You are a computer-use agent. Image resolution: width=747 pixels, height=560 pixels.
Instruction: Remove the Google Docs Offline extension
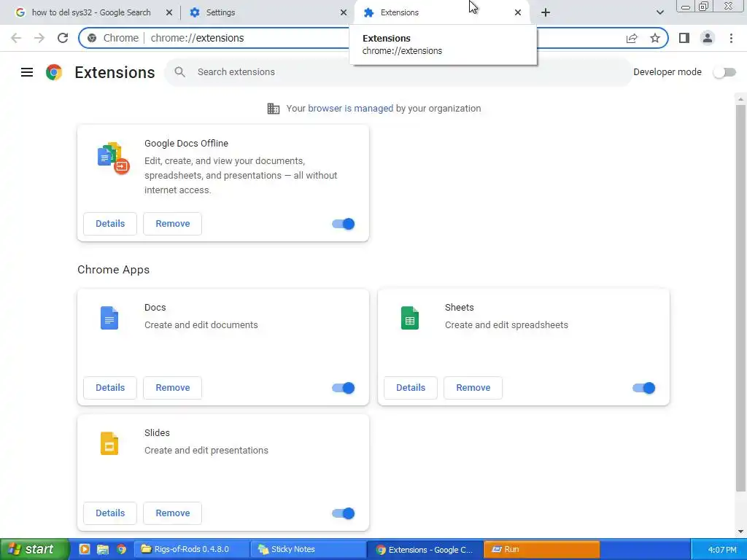tap(172, 224)
